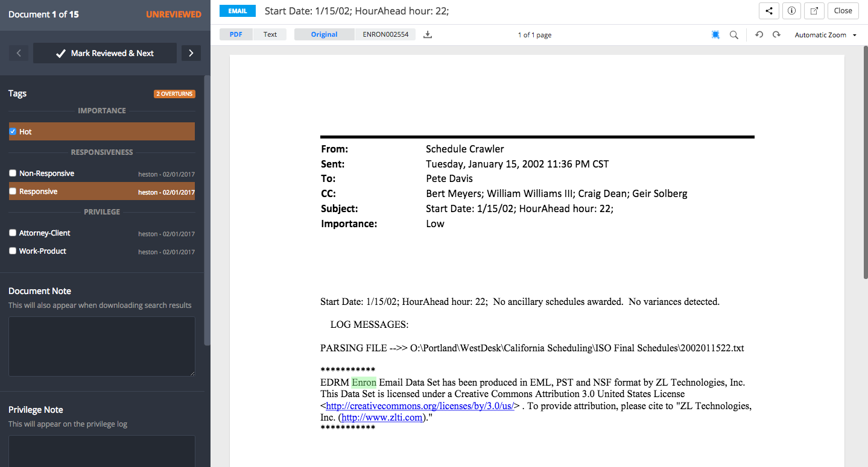This screenshot has height=467, width=868.
Task: Click the '1 of 1 page' indicator
Action: click(x=534, y=35)
